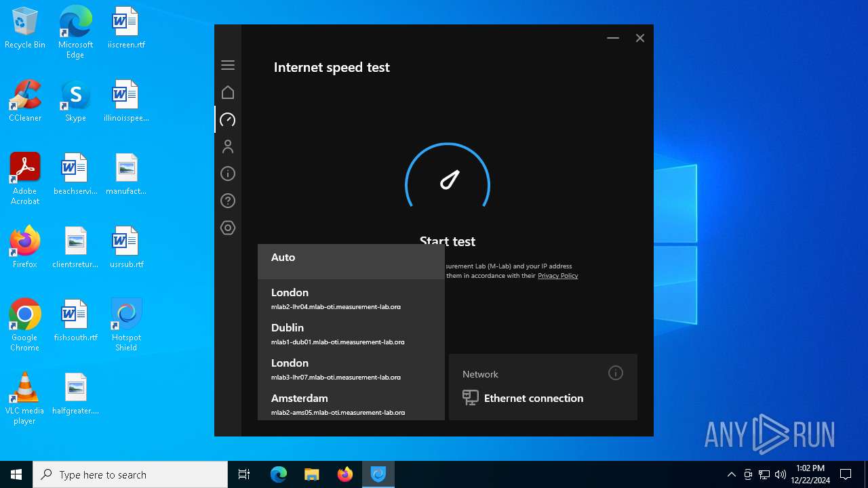Open the hamburger menu in Hotspot Shield
This screenshot has height=488, width=868.
(x=228, y=65)
